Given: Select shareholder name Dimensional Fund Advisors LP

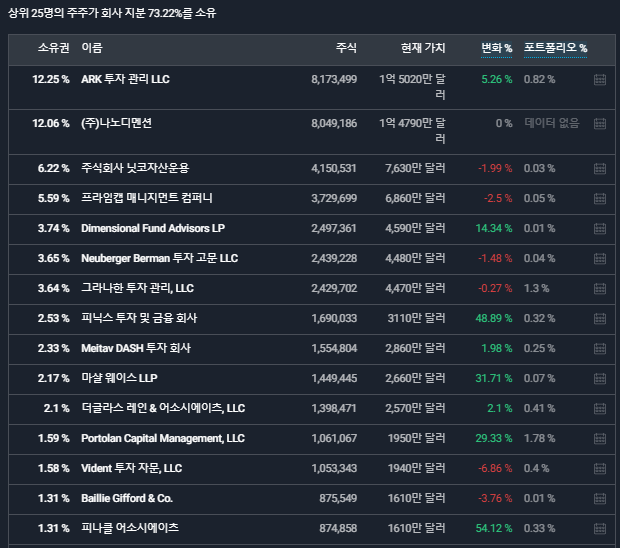Looking at the screenshot, I should click(x=153, y=228).
